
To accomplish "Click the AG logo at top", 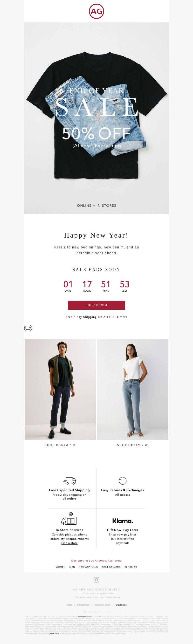I will [96, 11].
